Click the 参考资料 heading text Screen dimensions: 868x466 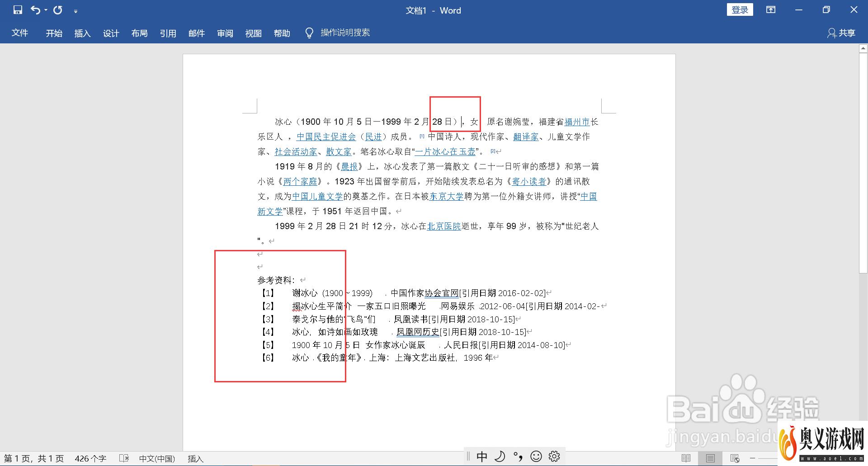[276, 280]
